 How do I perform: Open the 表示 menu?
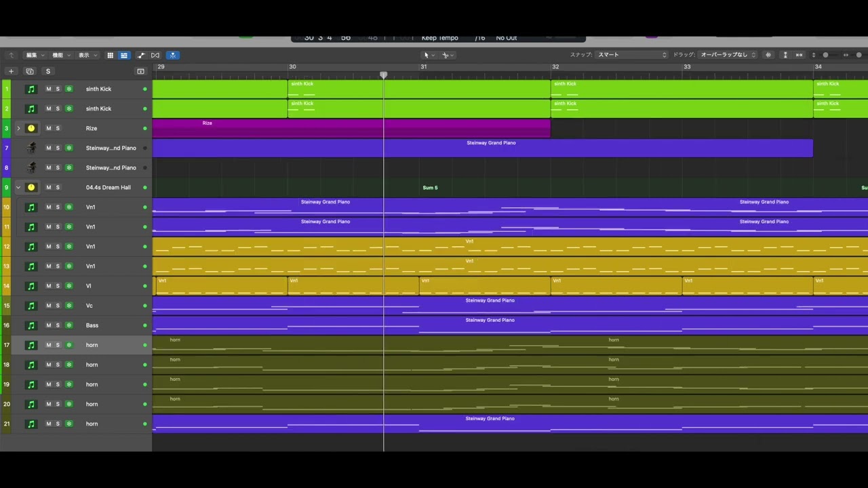click(87, 55)
